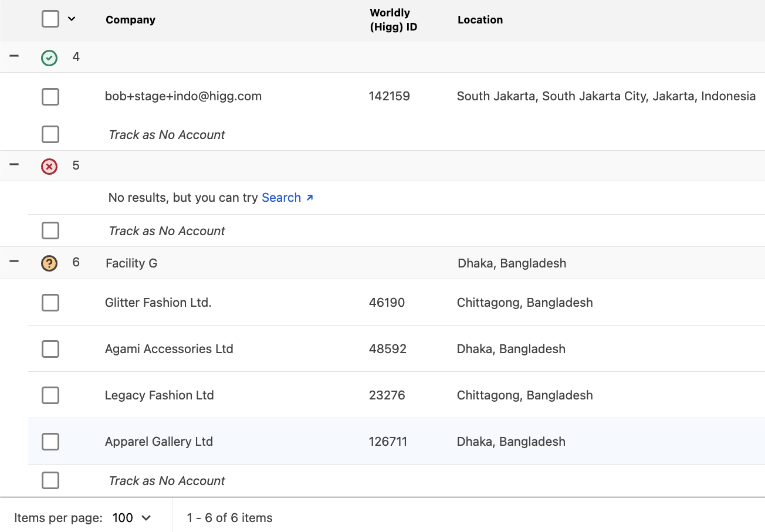This screenshot has height=532, width=765.
Task: Click the Company column header
Action: (130, 19)
